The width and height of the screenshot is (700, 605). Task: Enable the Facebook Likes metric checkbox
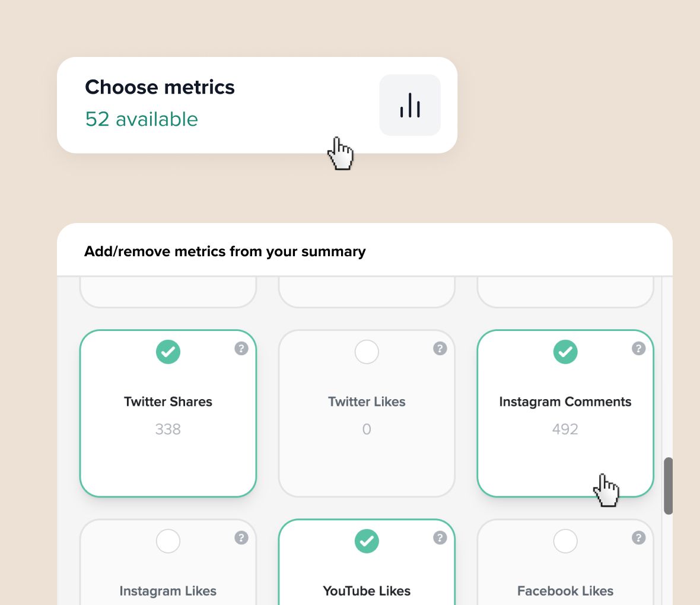pyautogui.click(x=565, y=541)
